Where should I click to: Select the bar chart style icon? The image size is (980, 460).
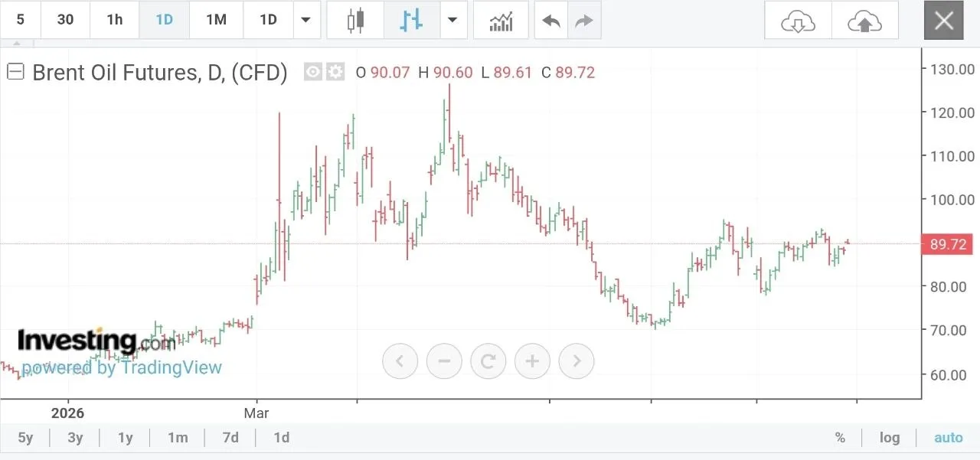pos(411,20)
